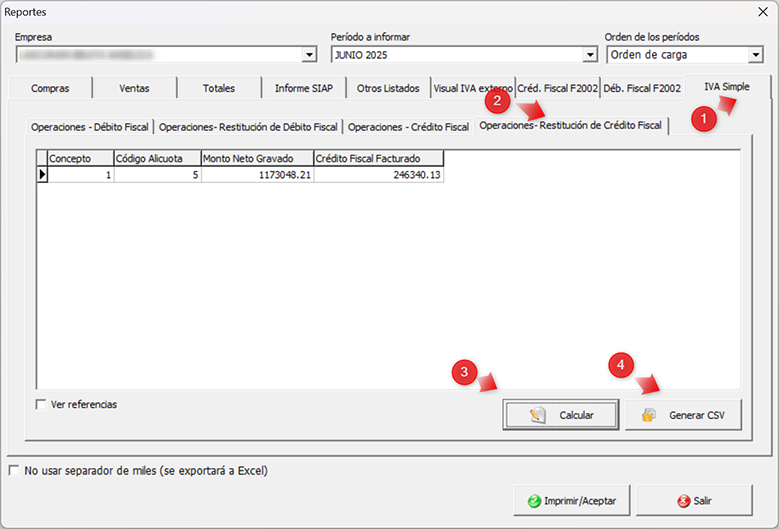
Task: Click the green check icon on Imprimir/Aceptar
Action: click(534, 500)
